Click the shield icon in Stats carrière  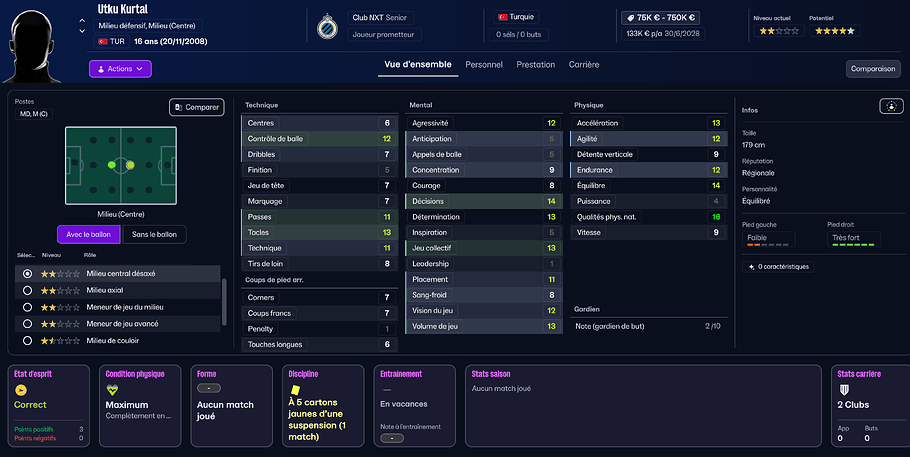tap(843, 390)
